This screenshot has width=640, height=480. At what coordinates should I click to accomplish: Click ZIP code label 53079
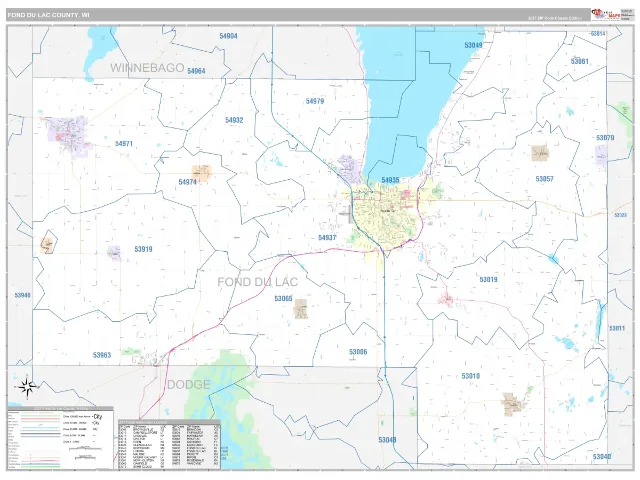[x=605, y=138]
